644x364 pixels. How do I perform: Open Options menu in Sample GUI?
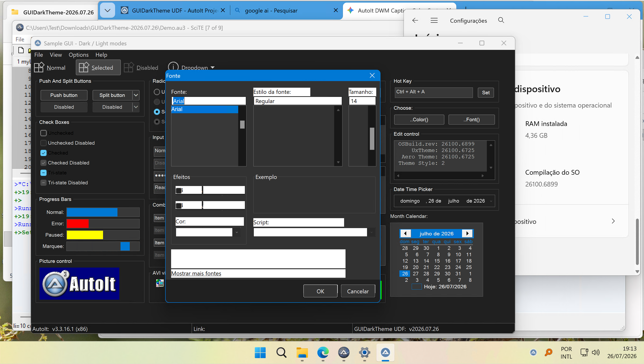pyautogui.click(x=78, y=55)
